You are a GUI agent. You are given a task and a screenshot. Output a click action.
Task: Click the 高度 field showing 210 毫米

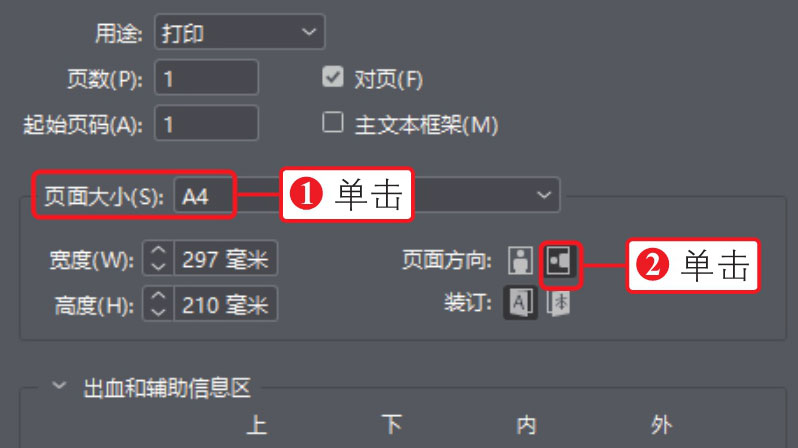(x=226, y=304)
